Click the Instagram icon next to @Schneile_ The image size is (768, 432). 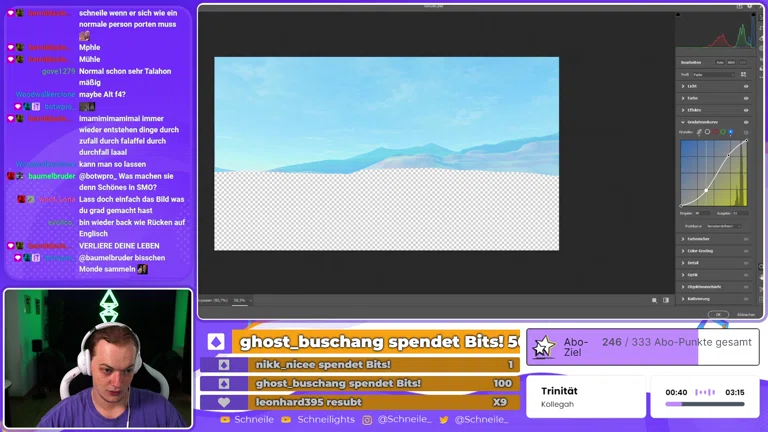[367, 420]
